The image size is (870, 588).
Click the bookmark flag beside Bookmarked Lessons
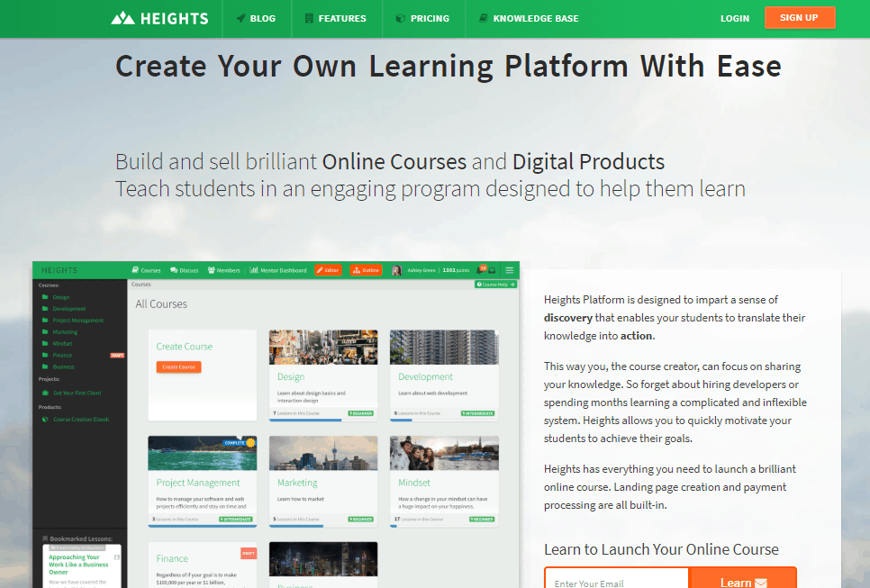click(47, 538)
